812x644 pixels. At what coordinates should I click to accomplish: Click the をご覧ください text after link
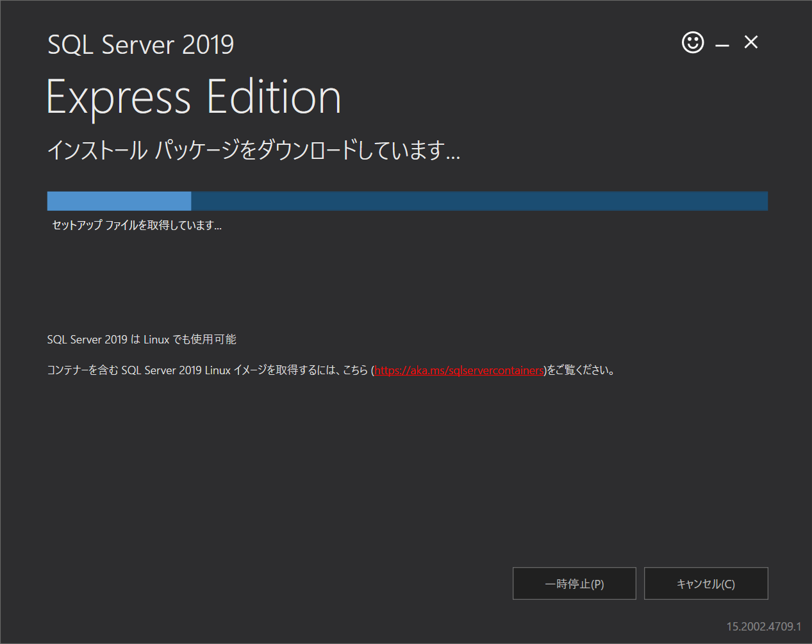581,370
